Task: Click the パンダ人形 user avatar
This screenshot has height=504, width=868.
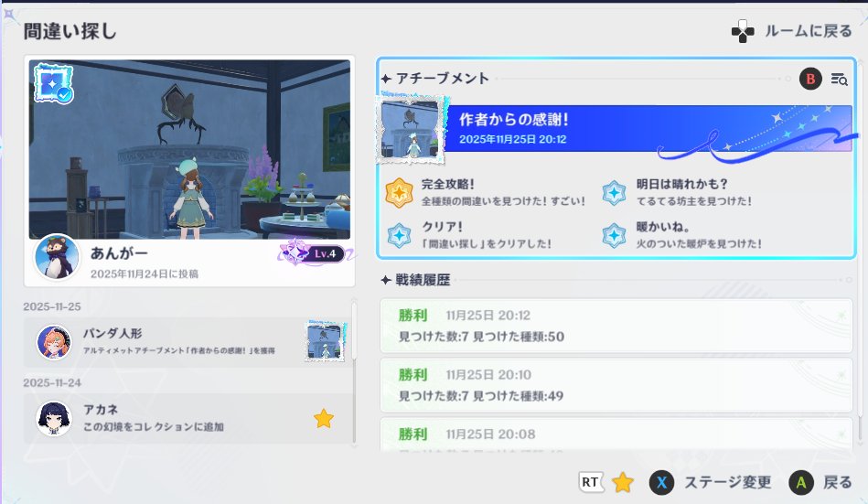Action: pyautogui.click(x=54, y=342)
